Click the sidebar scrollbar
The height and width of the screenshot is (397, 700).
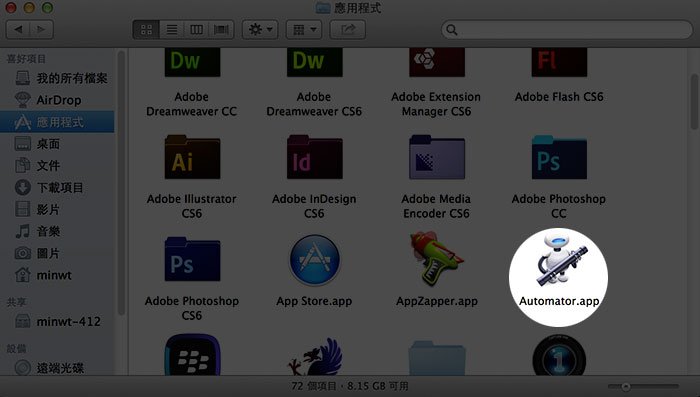coord(121,183)
